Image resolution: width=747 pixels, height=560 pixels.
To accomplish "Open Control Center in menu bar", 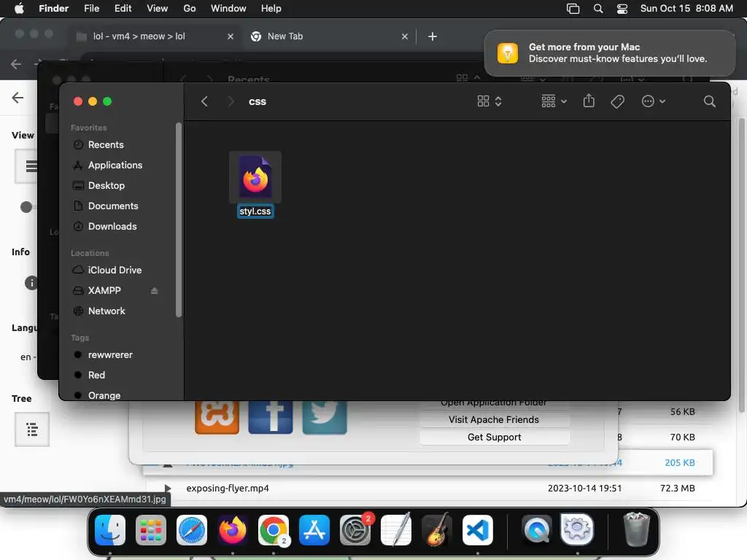I will (x=622, y=9).
